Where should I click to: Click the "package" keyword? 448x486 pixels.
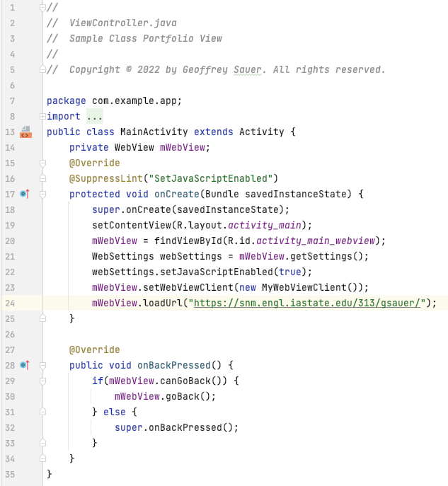click(67, 101)
